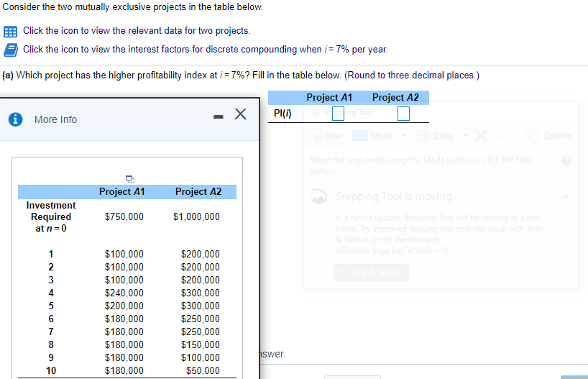Open the Mode dropdown arrow in Snipping Tool
Image resolution: width=588 pixels, height=379 pixels.
click(x=404, y=136)
